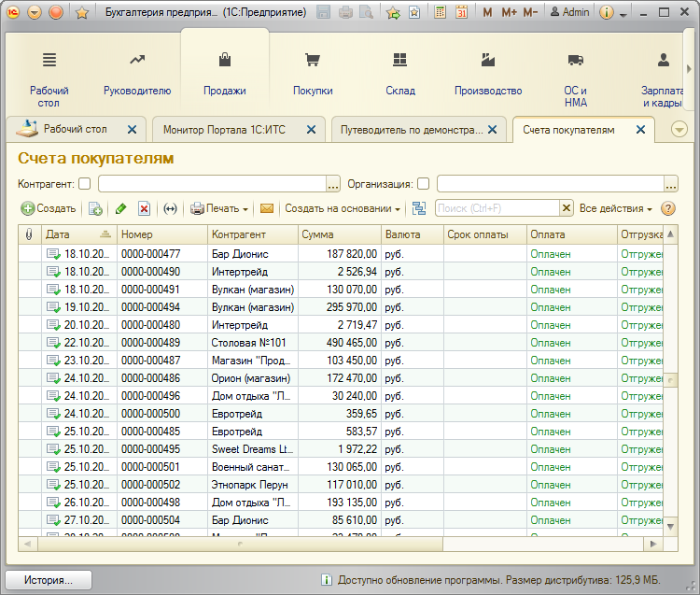Open help question mark icon

[x=668, y=208]
